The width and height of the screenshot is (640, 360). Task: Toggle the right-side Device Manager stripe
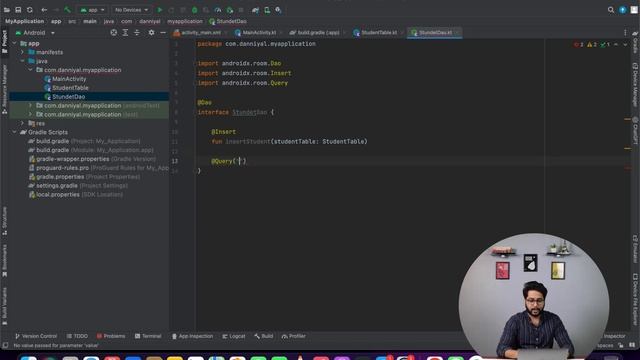click(x=635, y=85)
